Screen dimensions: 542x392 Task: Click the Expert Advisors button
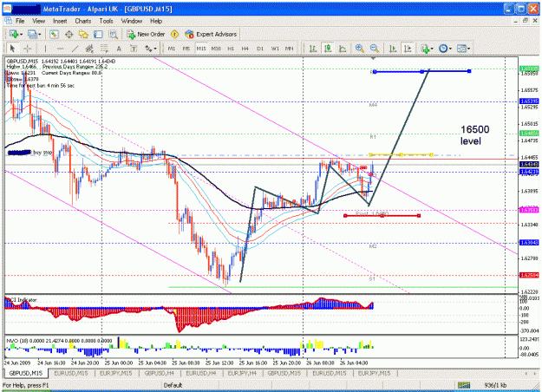(x=211, y=34)
